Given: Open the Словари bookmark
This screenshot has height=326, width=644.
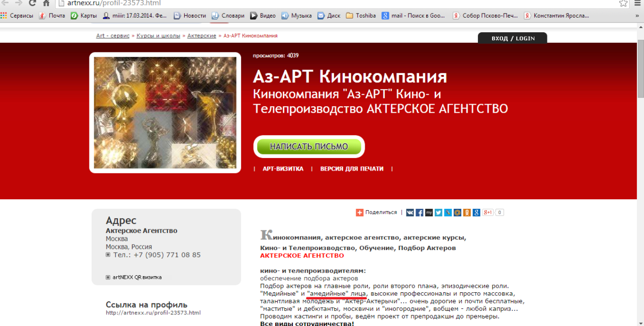Looking at the screenshot, I should point(228,16).
